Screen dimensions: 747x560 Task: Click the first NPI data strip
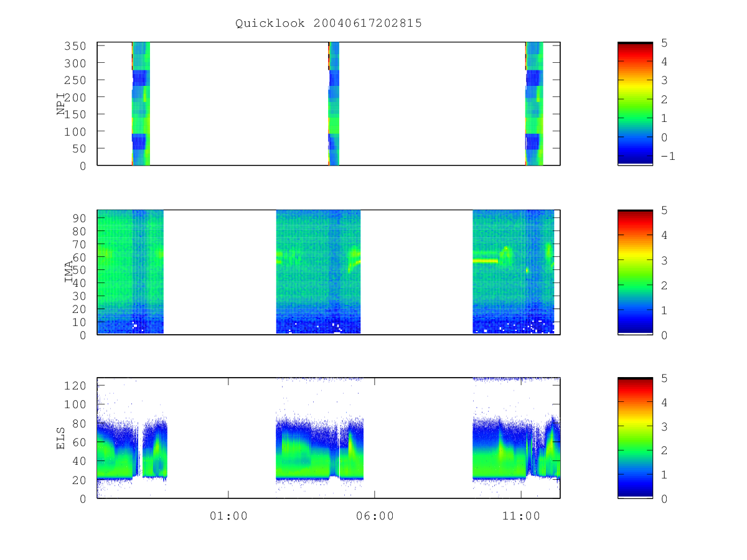click(x=141, y=103)
